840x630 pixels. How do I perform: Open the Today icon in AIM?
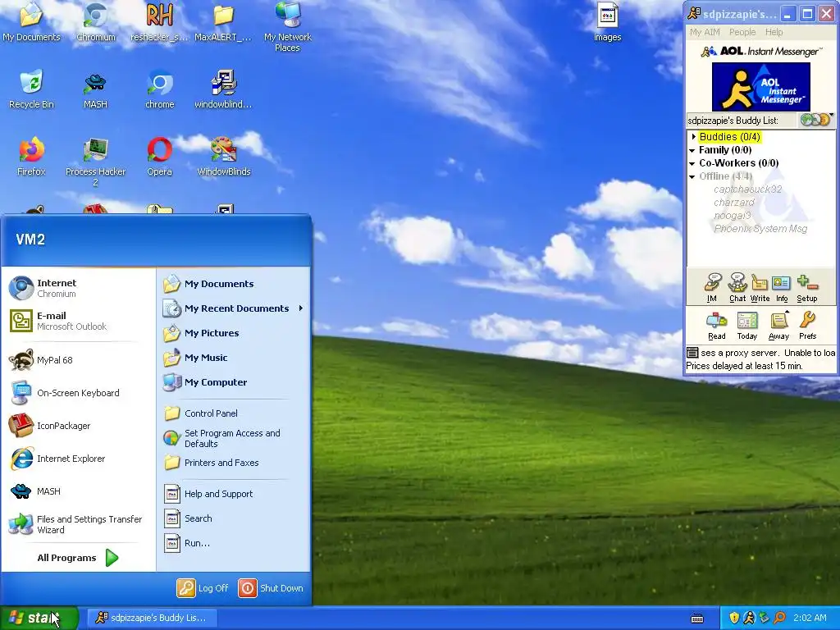746,326
